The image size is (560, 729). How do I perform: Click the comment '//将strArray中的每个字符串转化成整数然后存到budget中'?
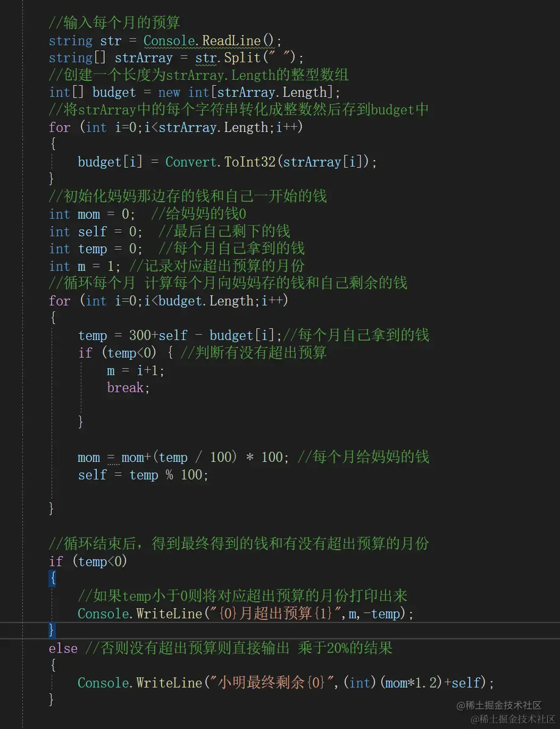[239, 110]
